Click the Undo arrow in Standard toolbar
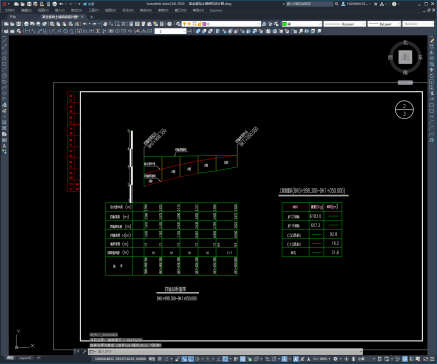This screenshot has height=364, width=437. pos(85,24)
